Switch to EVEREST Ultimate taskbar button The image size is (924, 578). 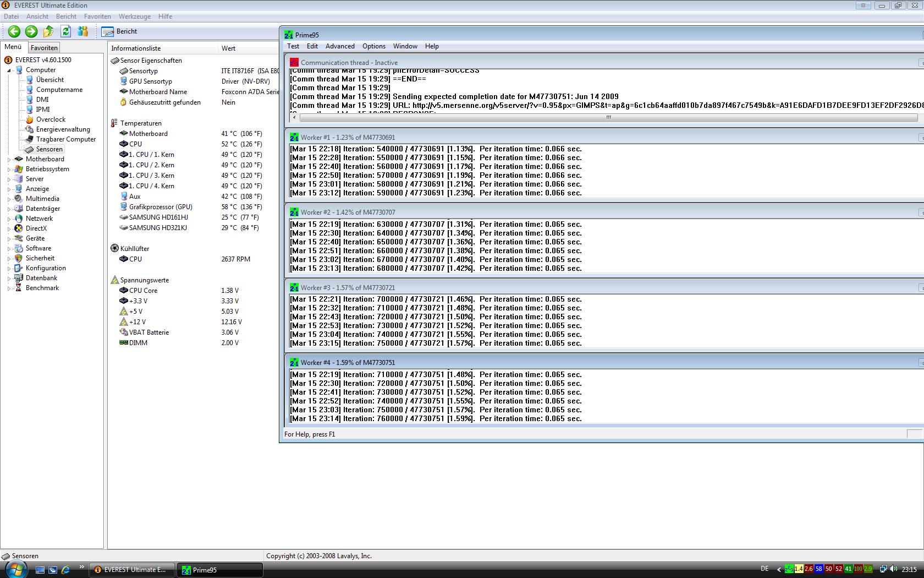132,570
